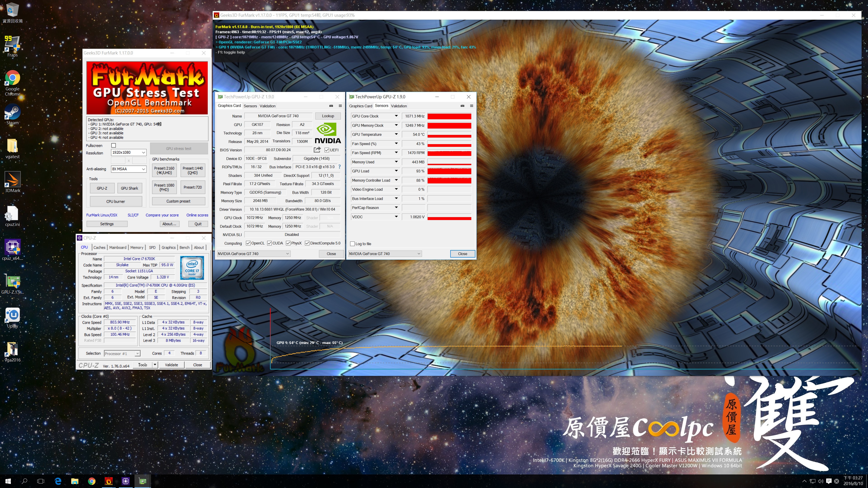This screenshot has height=488, width=868.
Task: Open the Caches tab in CPU-Z
Action: tap(99, 247)
